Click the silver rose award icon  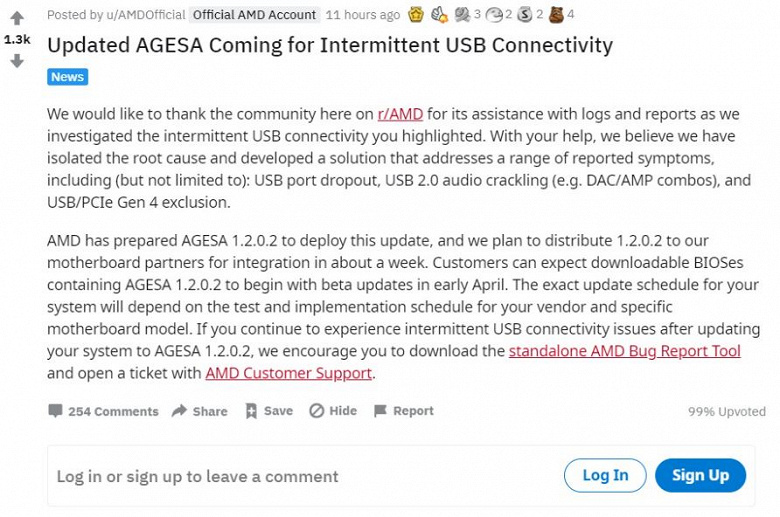[x=462, y=14]
